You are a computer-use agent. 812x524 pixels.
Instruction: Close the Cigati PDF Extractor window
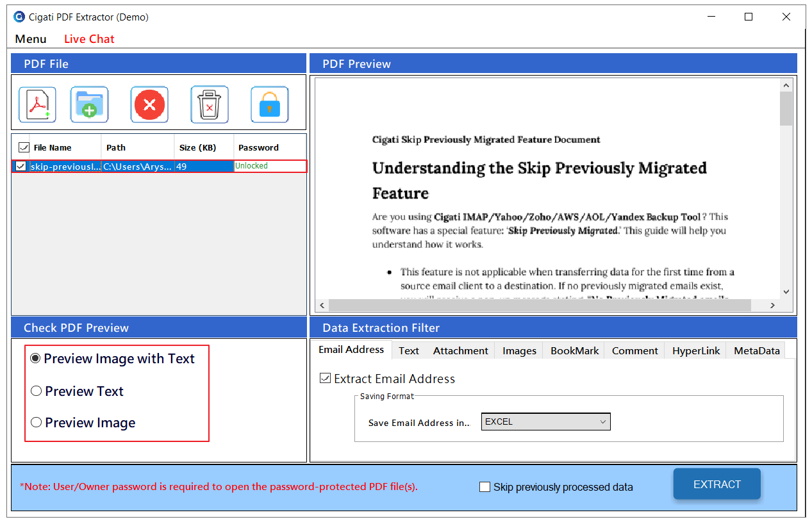click(786, 17)
